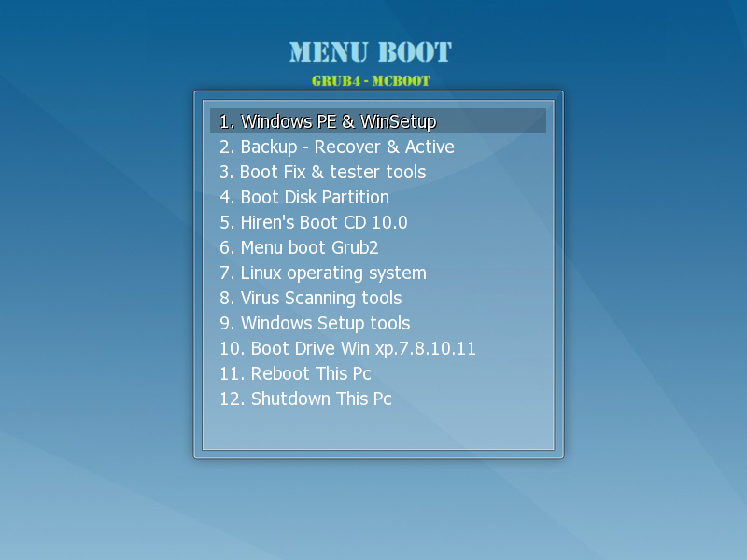Pick Boot Drive Win xp.7.8.10.11

coord(347,348)
